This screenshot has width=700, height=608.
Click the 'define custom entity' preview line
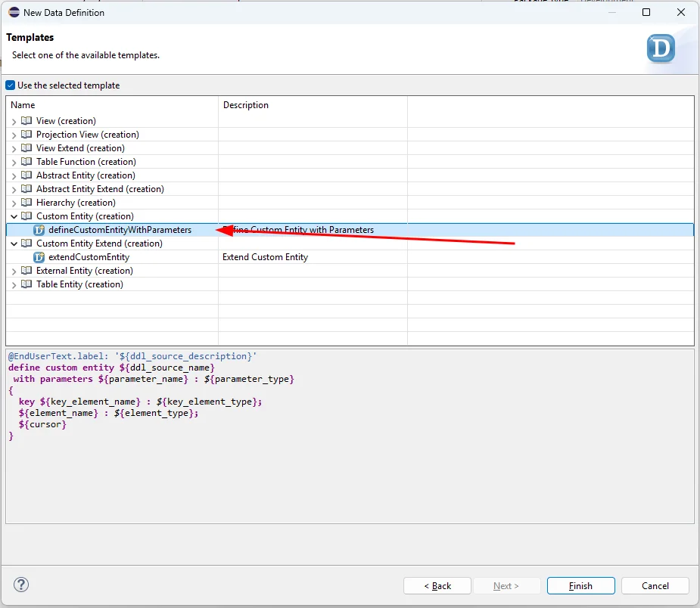pyautogui.click(x=111, y=368)
